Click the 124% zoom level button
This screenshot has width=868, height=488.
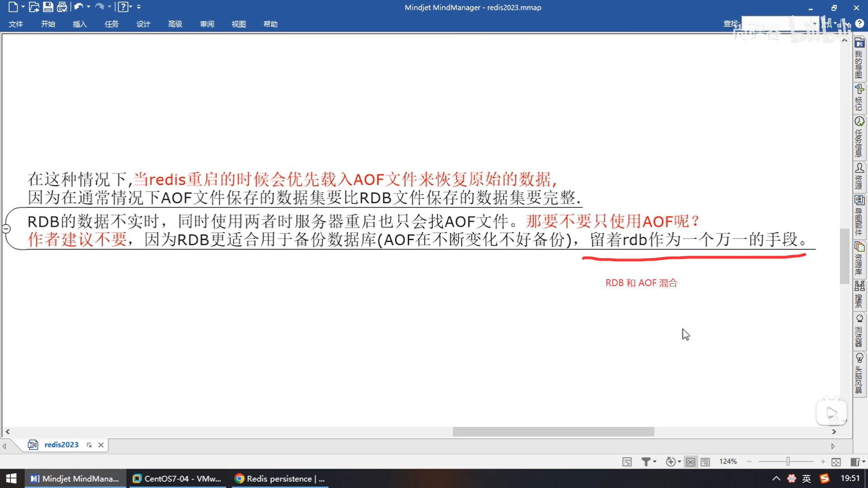[728, 461]
